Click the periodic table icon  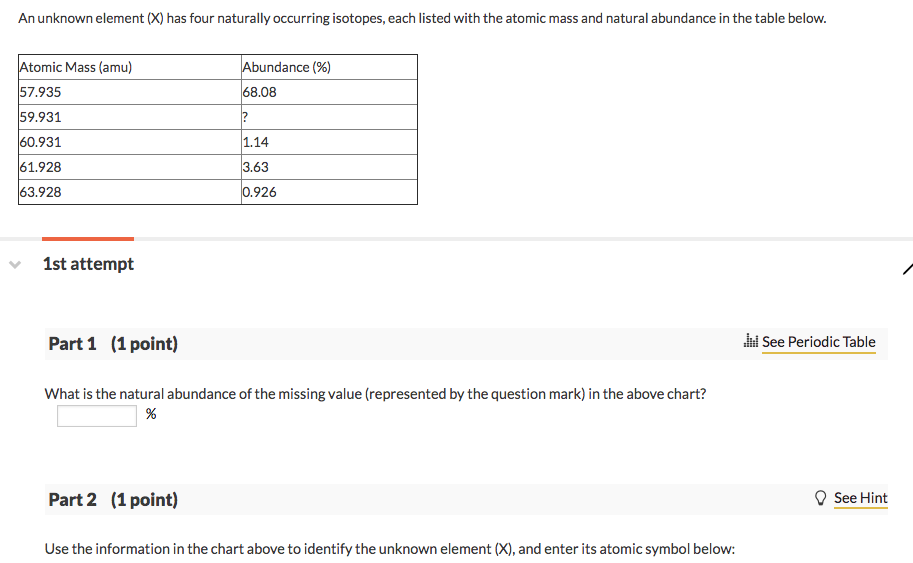click(x=751, y=342)
